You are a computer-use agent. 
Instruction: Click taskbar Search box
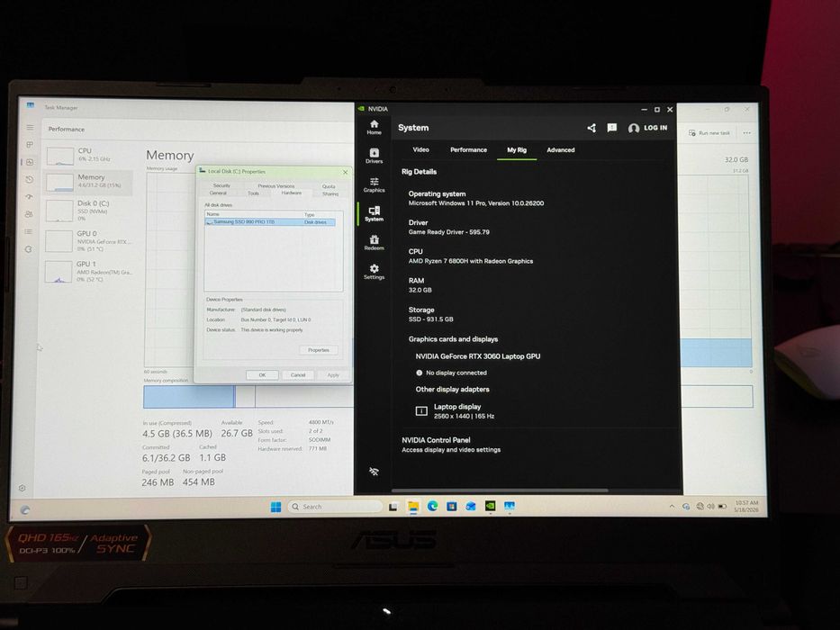click(x=335, y=507)
